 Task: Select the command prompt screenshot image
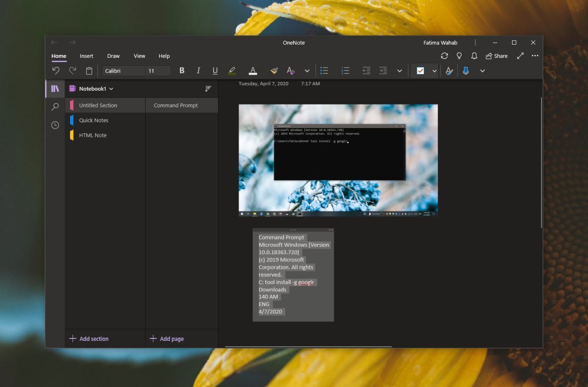338,160
